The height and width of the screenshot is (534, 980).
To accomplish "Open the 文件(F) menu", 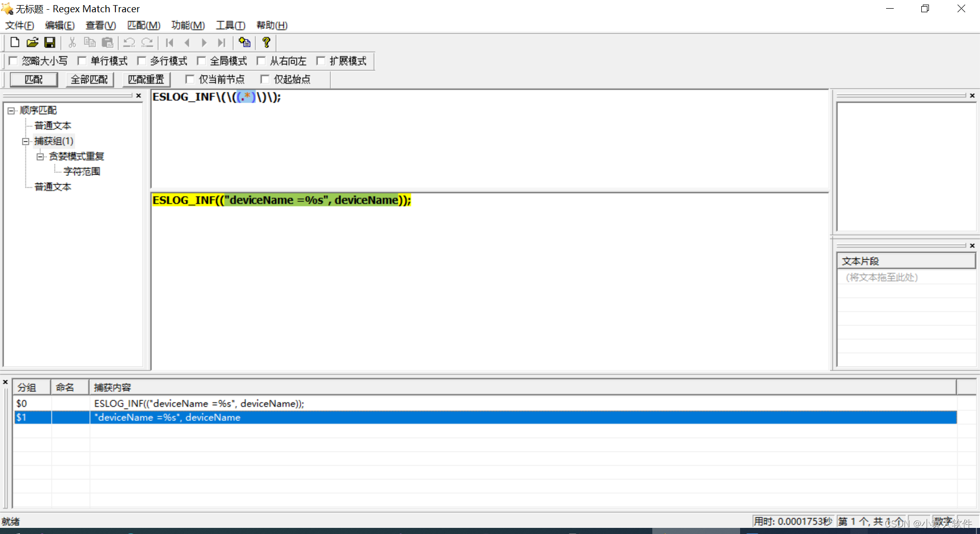I will (x=19, y=26).
